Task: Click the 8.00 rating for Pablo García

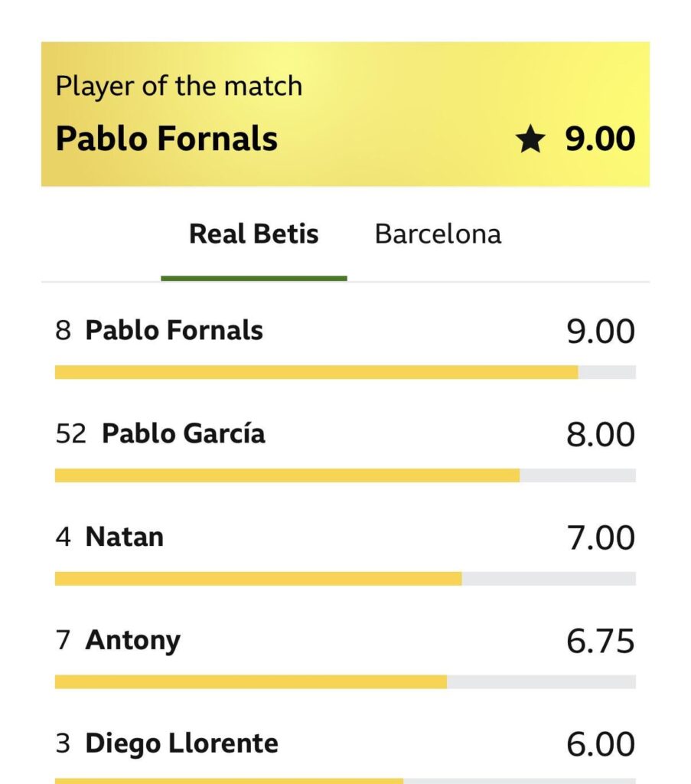Action: [x=600, y=435]
